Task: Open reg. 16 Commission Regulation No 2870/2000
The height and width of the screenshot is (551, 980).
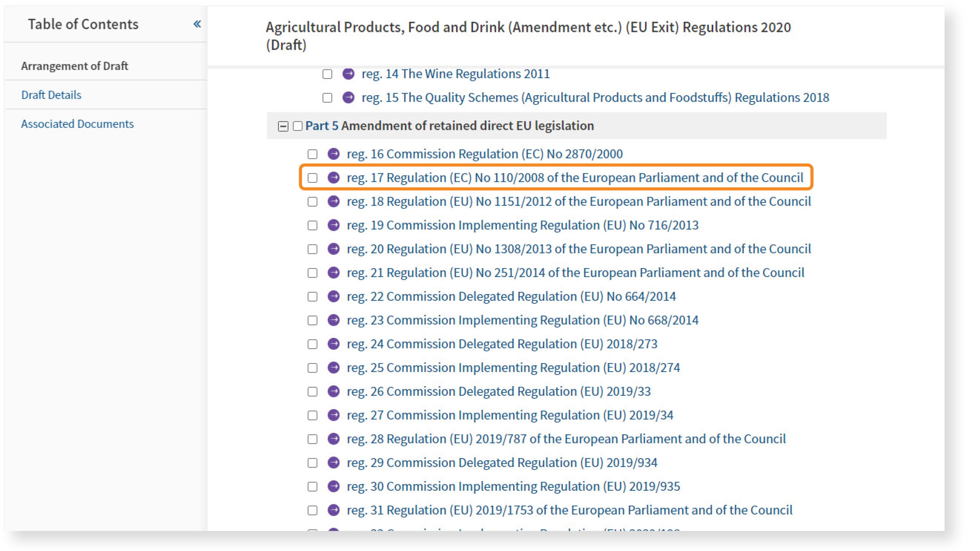Action: click(x=485, y=154)
